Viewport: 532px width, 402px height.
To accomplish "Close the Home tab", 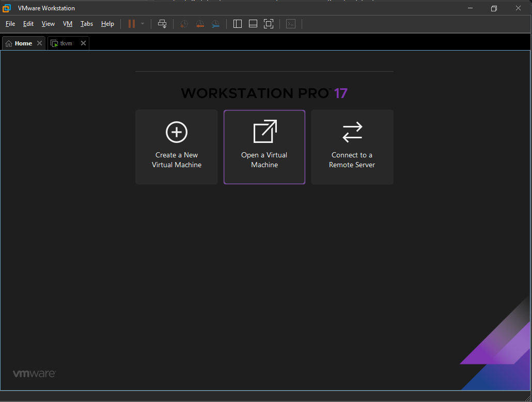I will click(x=39, y=43).
